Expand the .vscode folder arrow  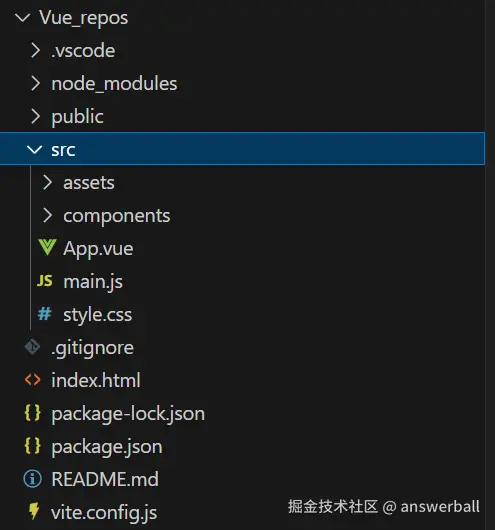[x=36, y=50]
